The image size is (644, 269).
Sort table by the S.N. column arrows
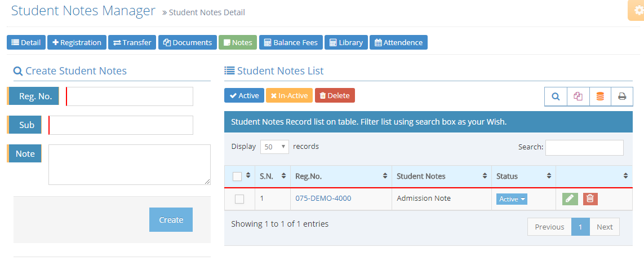tap(283, 176)
